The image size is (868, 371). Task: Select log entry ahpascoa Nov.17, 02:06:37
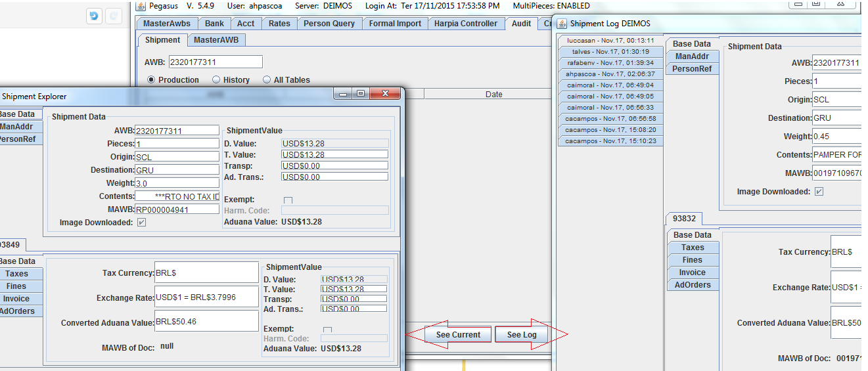[x=610, y=74]
